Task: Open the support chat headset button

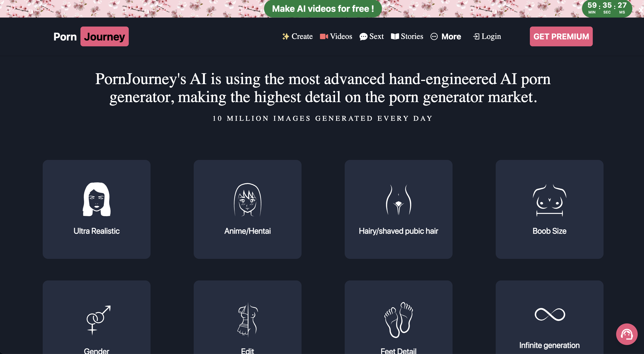Action: tap(627, 334)
